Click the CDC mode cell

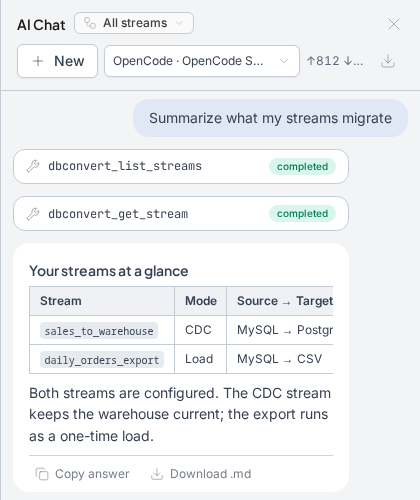pyautogui.click(x=200, y=330)
